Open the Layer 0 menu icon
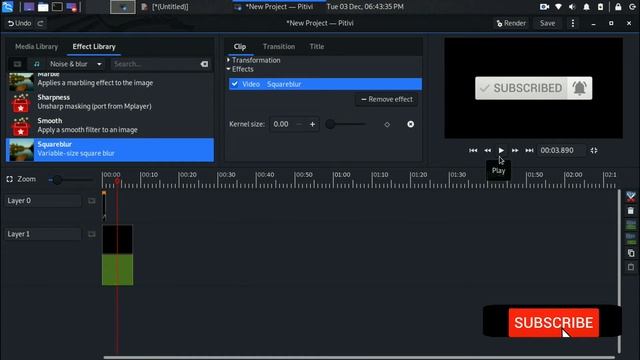This screenshot has width=640, height=360. [91, 200]
